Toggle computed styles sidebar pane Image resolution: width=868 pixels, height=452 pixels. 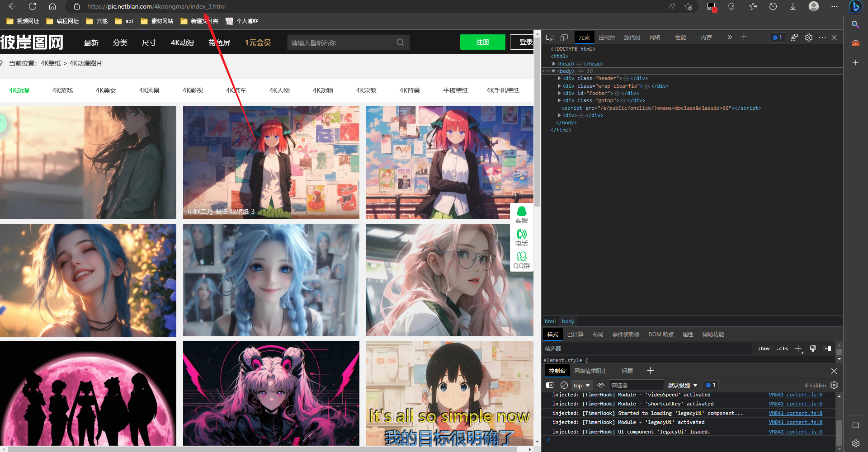(827, 348)
